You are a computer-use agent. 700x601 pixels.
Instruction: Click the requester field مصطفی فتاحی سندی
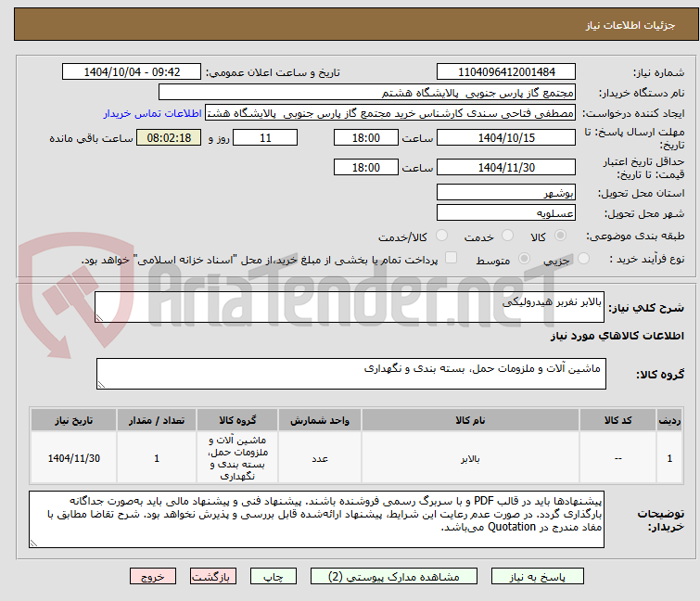click(x=389, y=113)
